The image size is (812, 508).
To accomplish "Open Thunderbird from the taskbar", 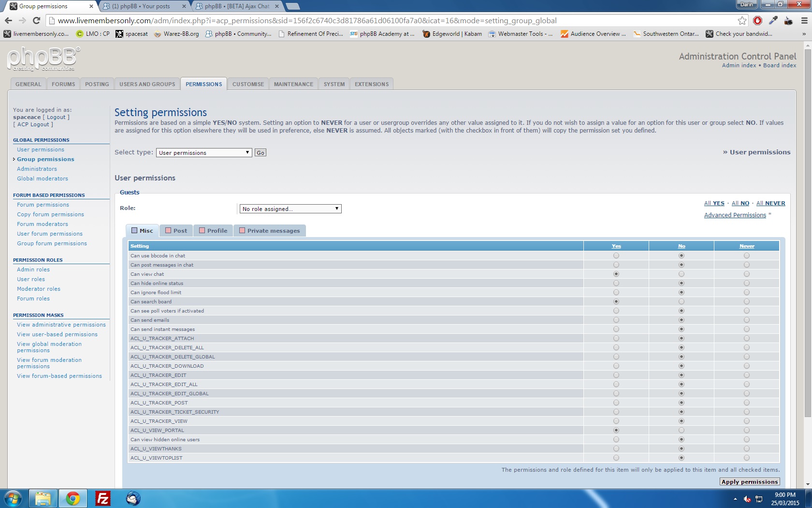I will tap(133, 498).
